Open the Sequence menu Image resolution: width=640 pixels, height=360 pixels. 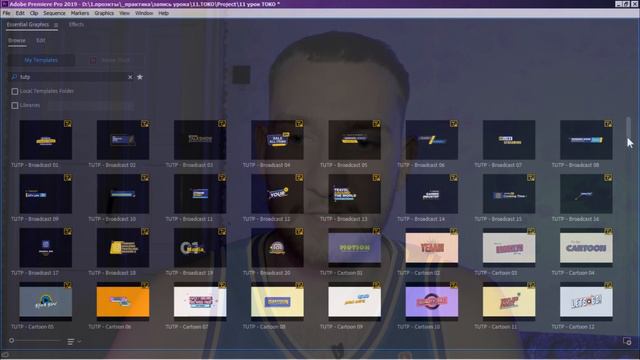click(54, 13)
